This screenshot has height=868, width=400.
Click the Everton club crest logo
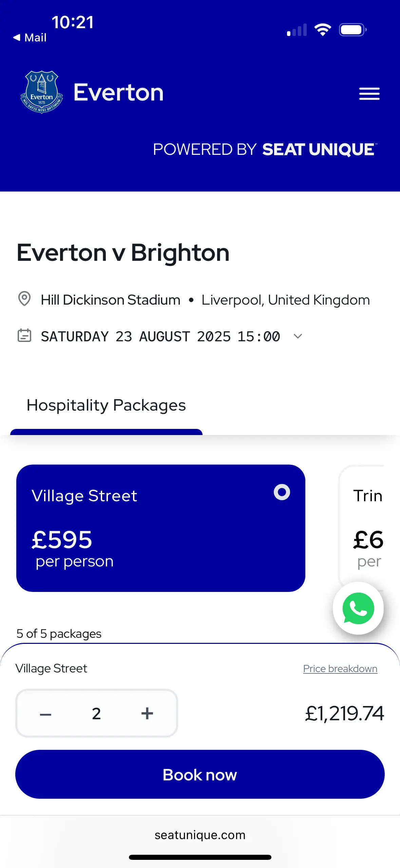[x=42, y=92]
